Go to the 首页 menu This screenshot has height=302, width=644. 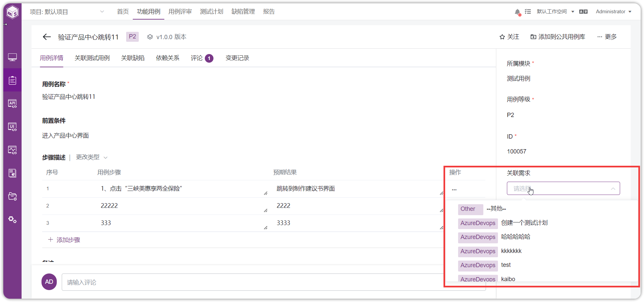[x=123, y=12]
